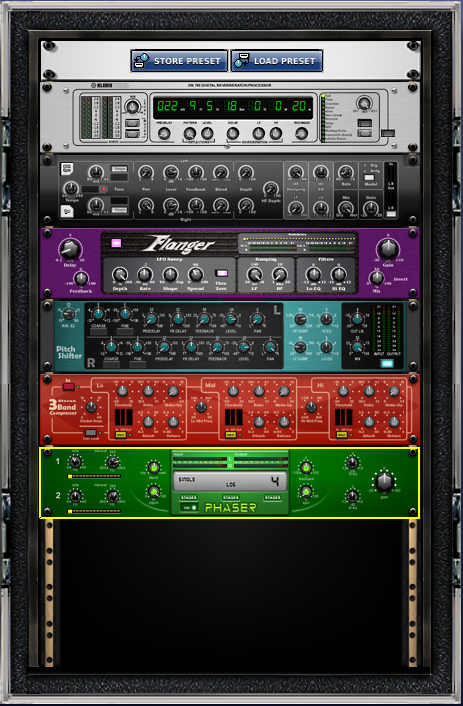Viewport: 463px width, 706px height.
Task: Toggle the Phaser On button
Action: 189,507
